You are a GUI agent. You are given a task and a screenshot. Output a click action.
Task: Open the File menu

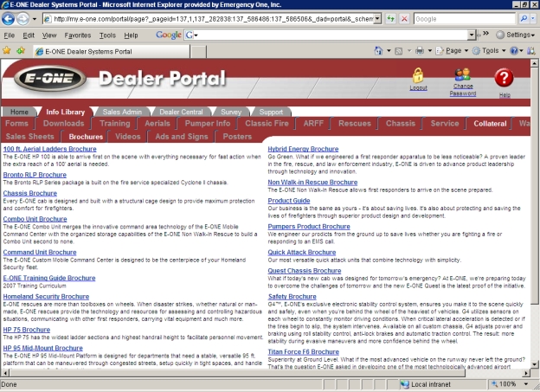[x=9, y=35]
